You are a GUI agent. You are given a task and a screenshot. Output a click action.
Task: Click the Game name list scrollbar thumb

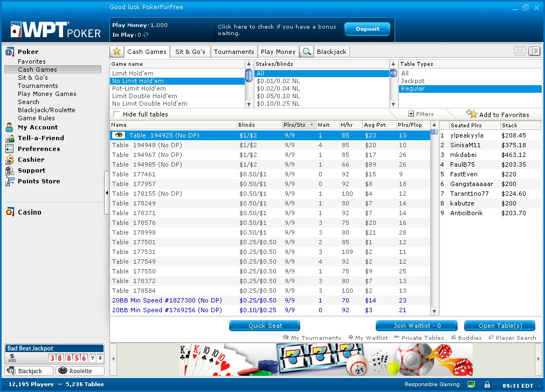click(249, 75)
